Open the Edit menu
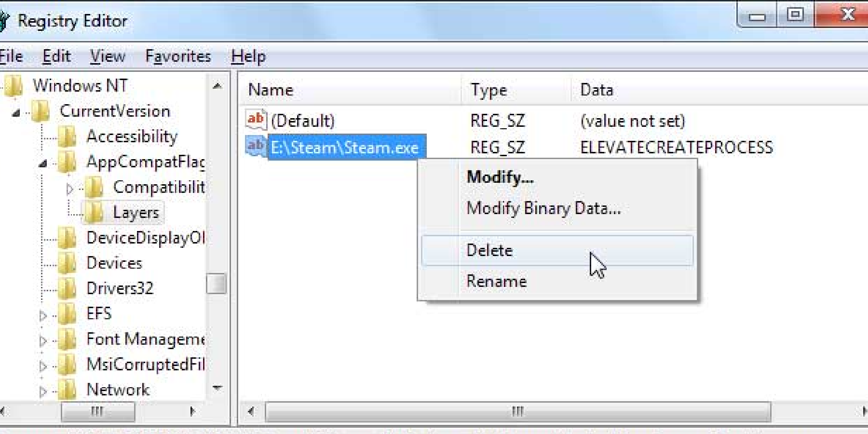This screenshot has height=434, width=868. pyautogui.click(x=56, y=56)
